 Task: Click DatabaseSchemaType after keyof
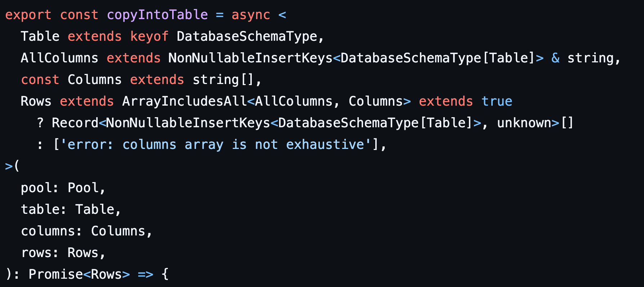247,36
